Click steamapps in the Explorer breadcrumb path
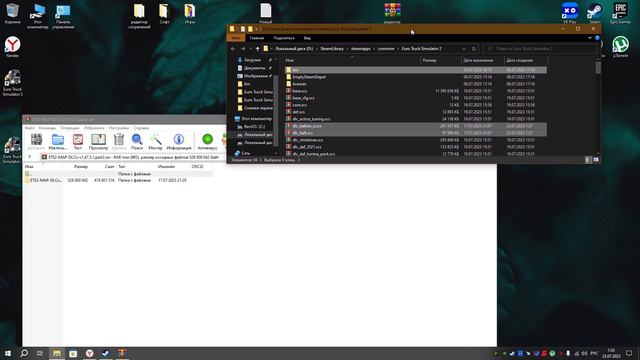The height and width of the screenshot is (360, 640). (x=361, y=49)
